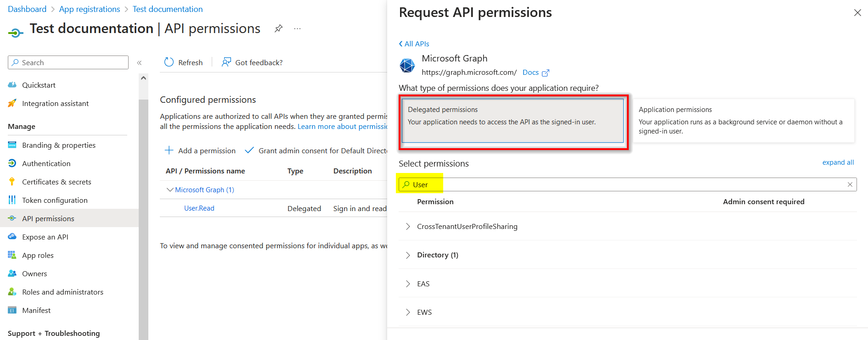Click the Delegated type cell
Screen dimensions: 868x340
[x=304, y=208]
